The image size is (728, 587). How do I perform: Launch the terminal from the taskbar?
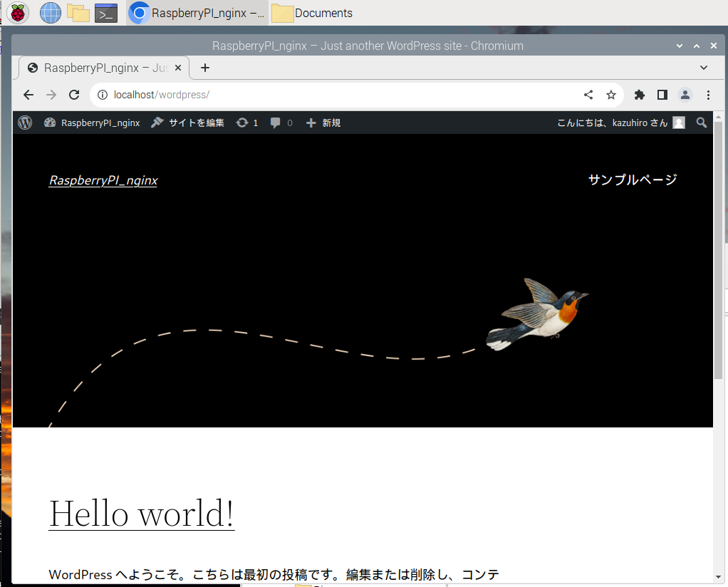tap(106, 13)
